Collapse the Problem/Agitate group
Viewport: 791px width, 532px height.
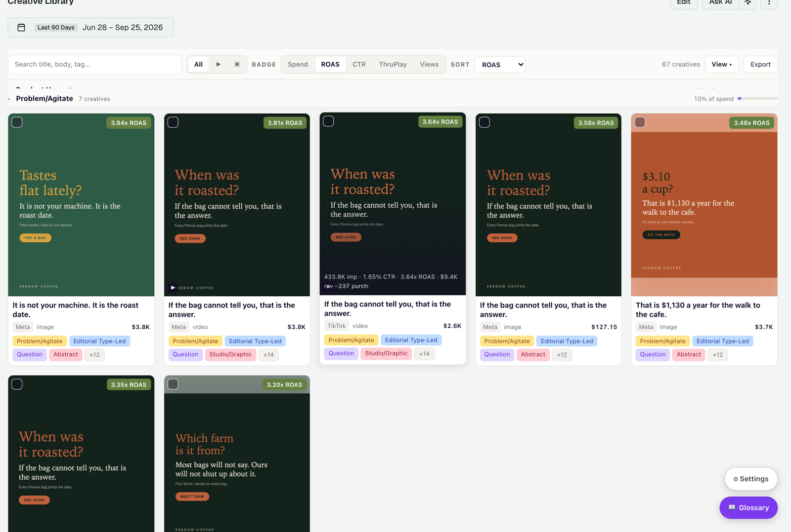[x=9, y=99]
